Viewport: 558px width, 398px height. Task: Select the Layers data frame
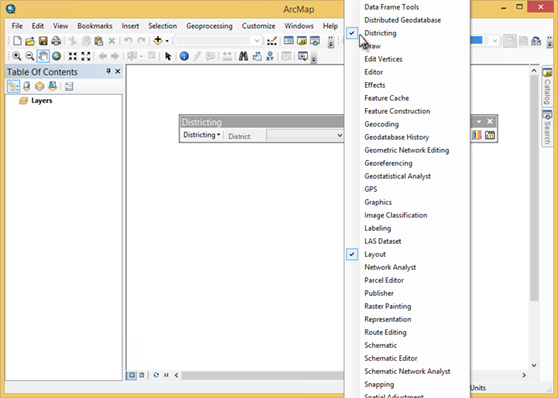coord(41,100)
